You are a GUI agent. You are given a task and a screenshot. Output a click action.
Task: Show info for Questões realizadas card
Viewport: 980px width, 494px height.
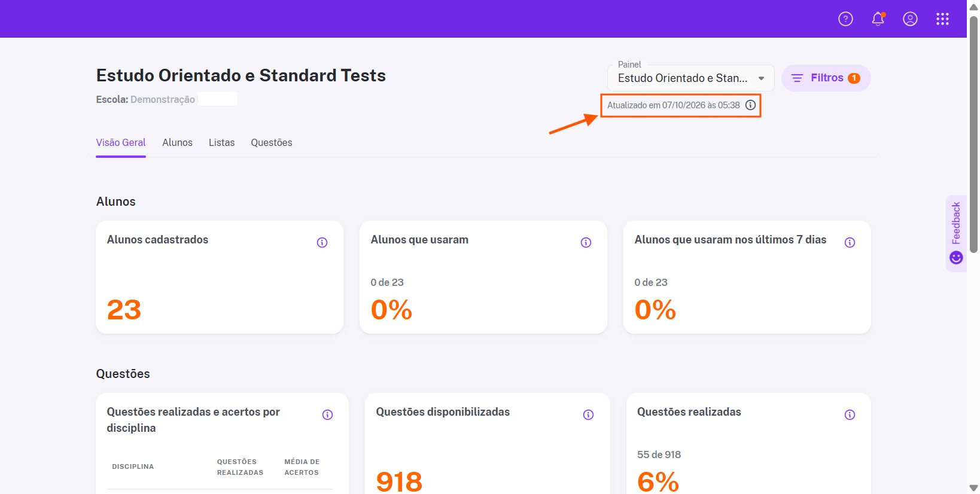tap(850, 414)
